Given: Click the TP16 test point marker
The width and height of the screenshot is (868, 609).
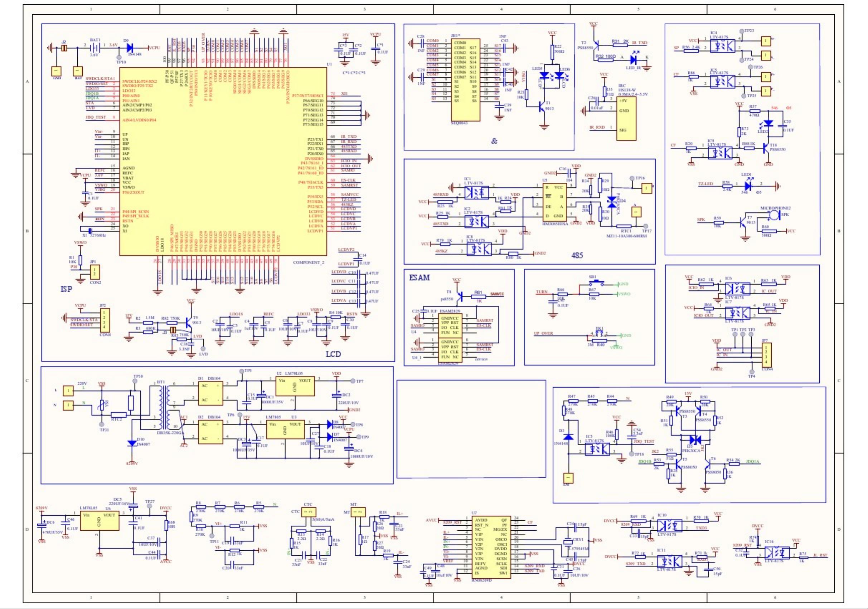Looking at the screenshot, I should [x=631, y=178].
